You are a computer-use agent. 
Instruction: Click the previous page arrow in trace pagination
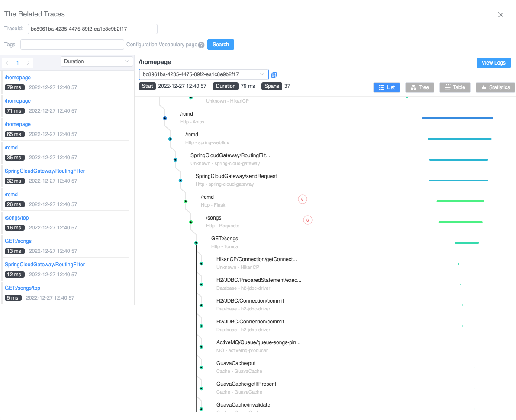tap(7, 63)
